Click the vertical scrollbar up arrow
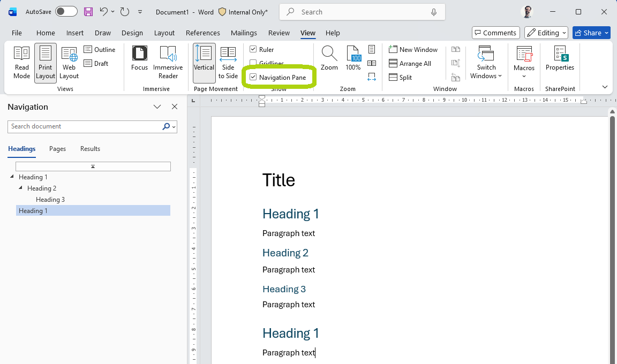Image resolution: width=617 pixels, height=364 pixels. 612,112
